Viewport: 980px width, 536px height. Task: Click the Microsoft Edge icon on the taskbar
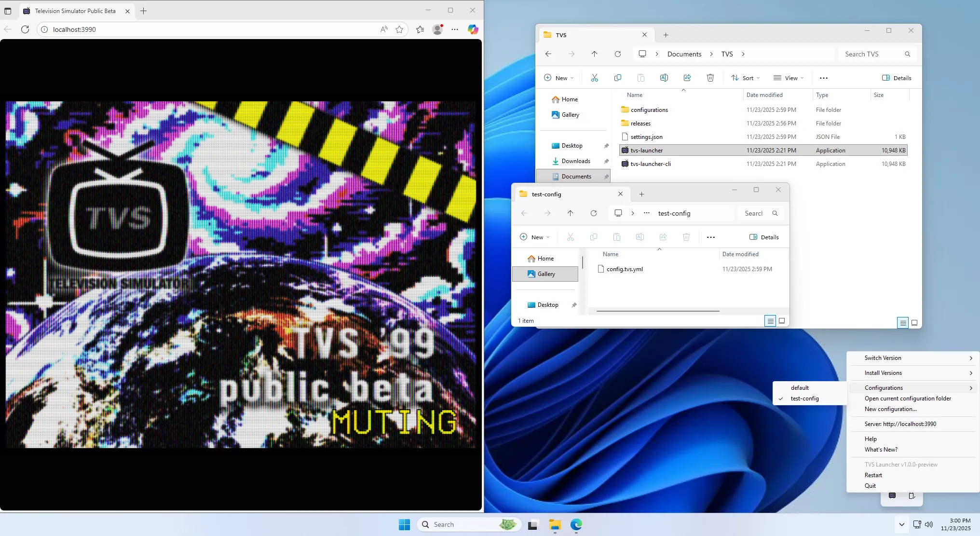(x=575, y=524)
